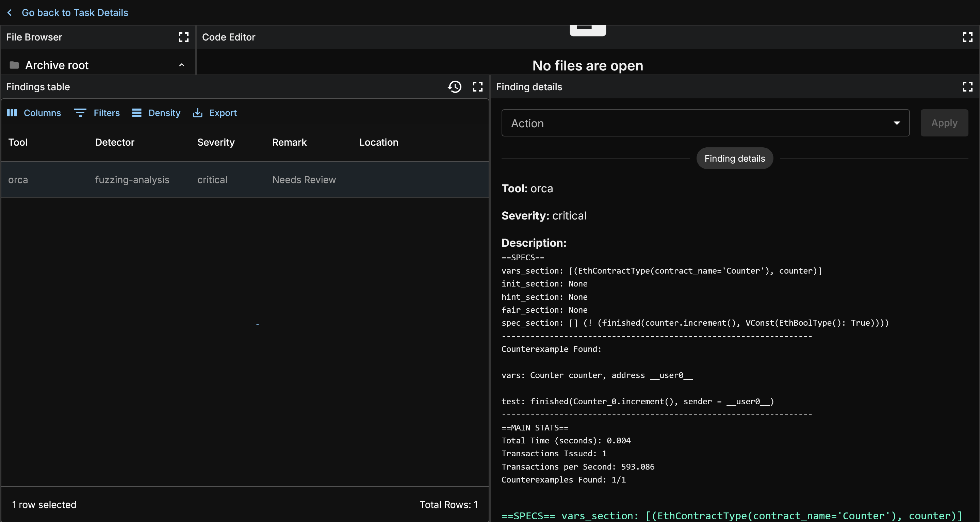
Task: Click the 'Tool: orca' detail line
Action: (527, 188)
